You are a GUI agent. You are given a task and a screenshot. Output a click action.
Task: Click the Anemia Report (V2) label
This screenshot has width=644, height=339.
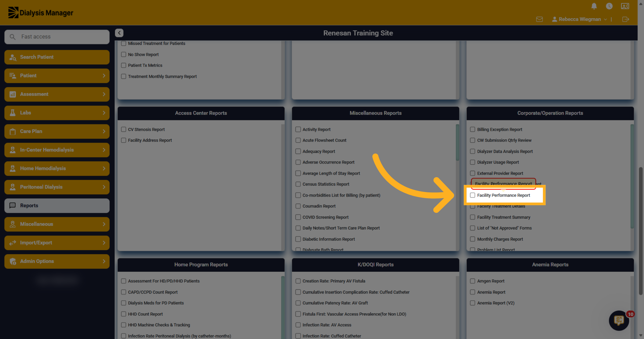point(496,303)
